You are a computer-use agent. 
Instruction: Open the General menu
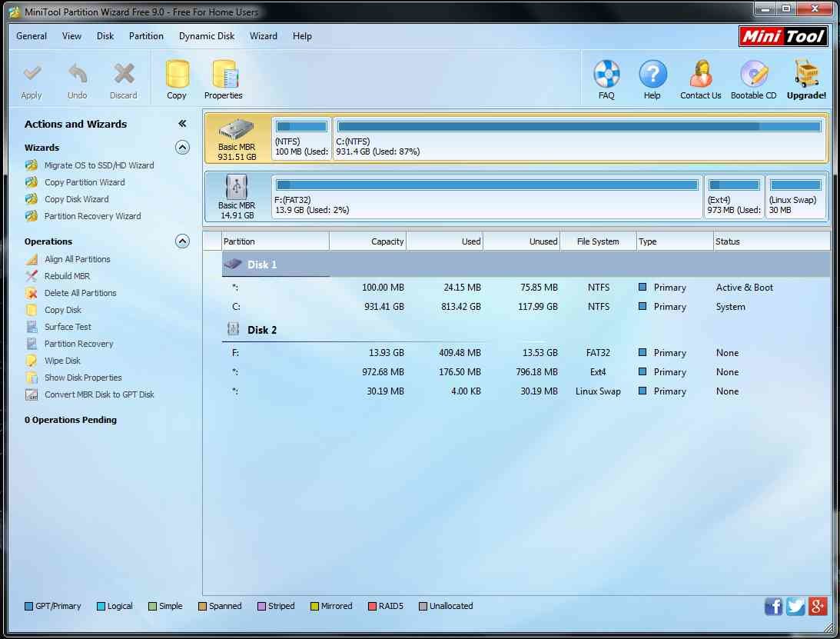click(32, 36)
